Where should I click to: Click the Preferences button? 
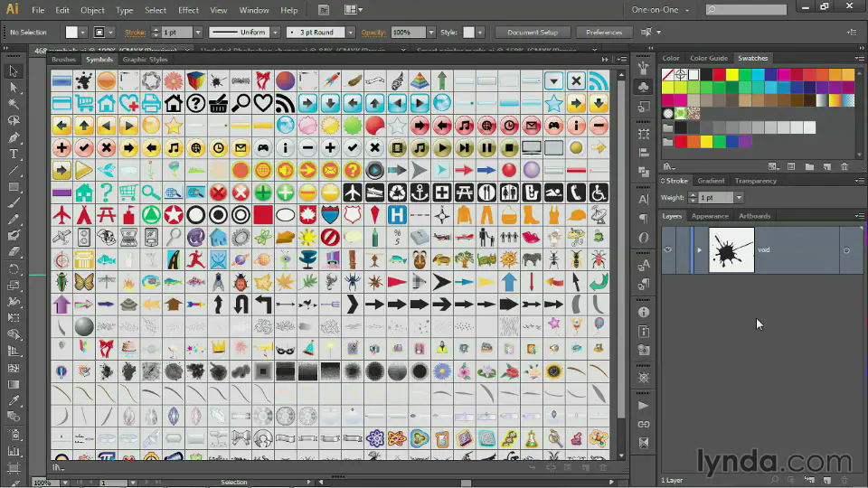click(x=603, y=33)
